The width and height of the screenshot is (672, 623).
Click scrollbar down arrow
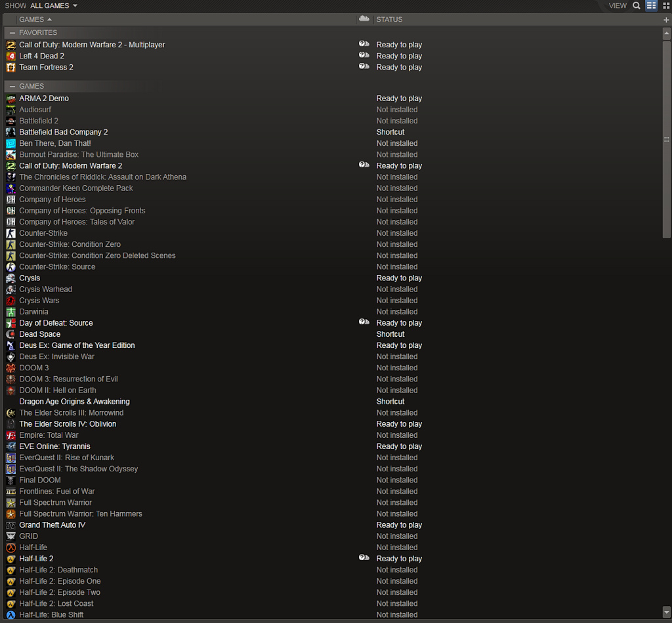coord(666,611)
